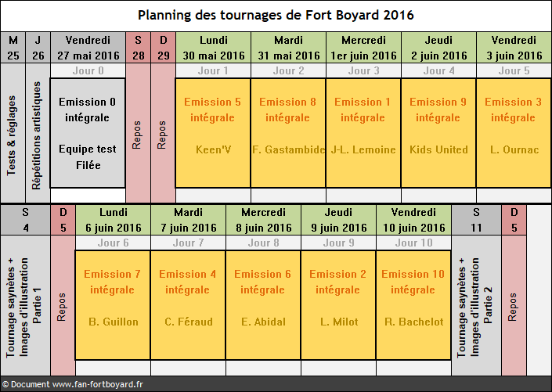This screenshot has width=552, height=392.
Task: Click the title 'Planning des tournages de Fort Boyard 2016'
Action: 276,15
